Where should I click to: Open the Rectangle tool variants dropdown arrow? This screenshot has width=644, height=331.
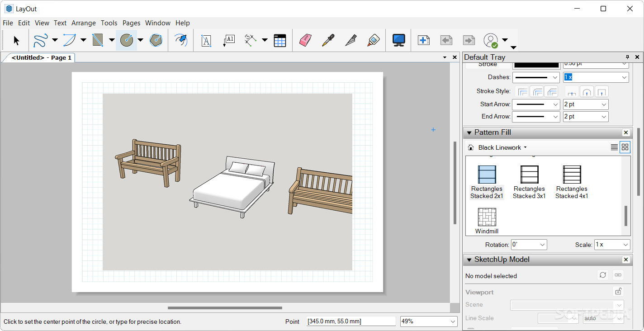(112, 40)
